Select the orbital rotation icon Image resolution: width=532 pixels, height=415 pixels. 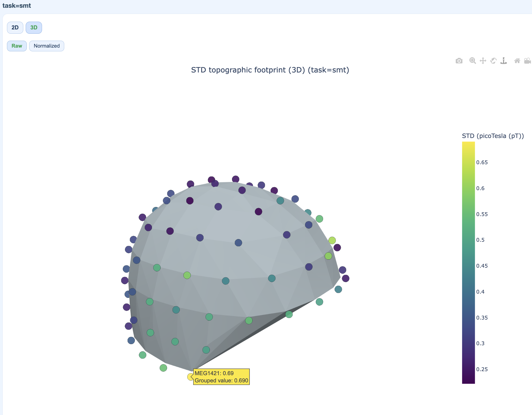tap(493, 61)
